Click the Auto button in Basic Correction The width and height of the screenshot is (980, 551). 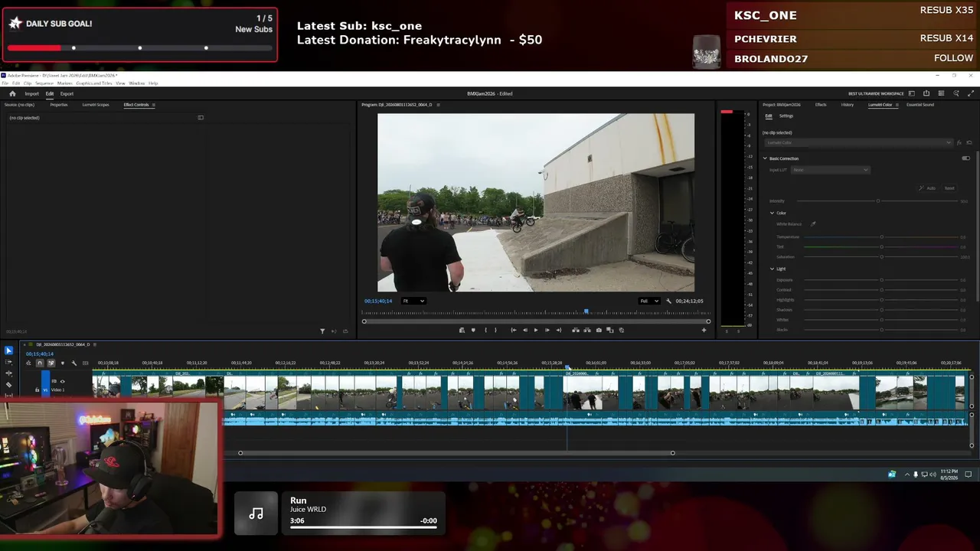927,188
